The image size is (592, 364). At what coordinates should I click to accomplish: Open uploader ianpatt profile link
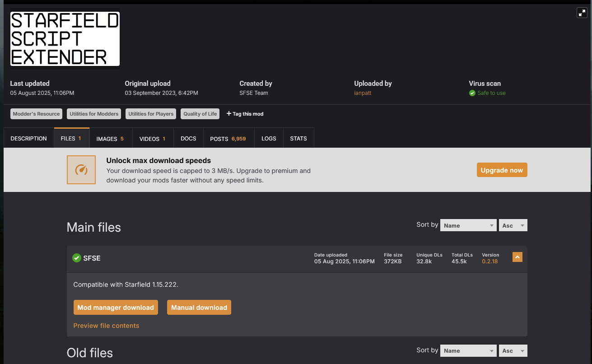point(363,93)
